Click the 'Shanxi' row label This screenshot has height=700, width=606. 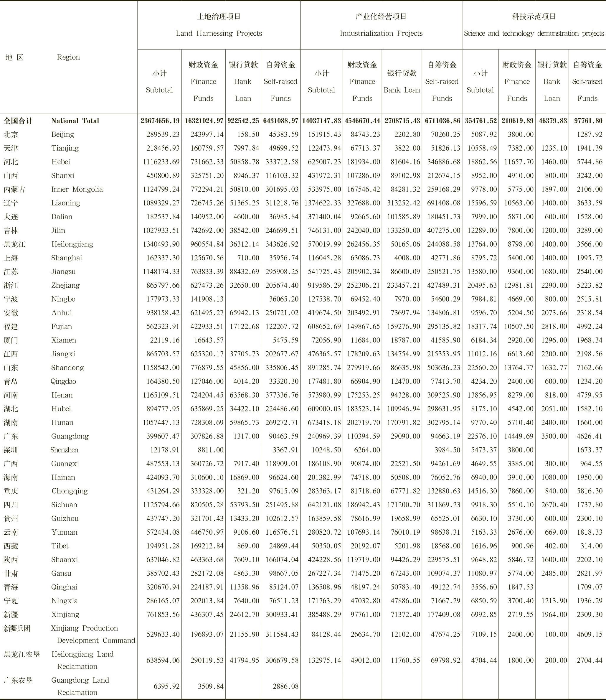point(62,176)
